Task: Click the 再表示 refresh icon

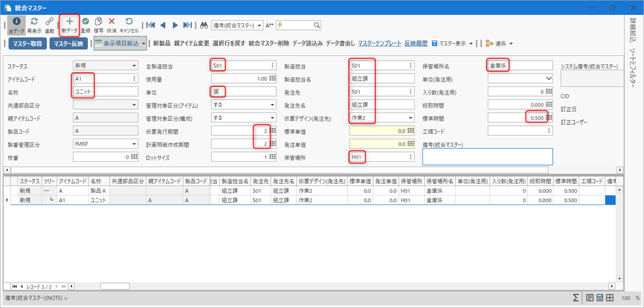Action: click(34, 21)
